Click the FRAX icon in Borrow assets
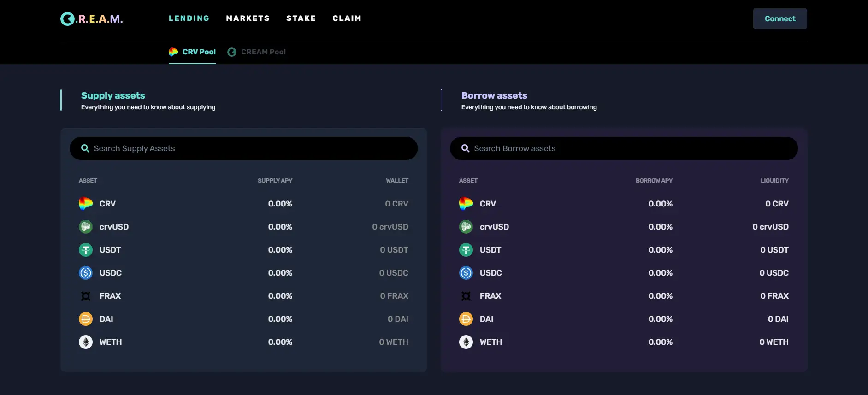Image resolution: width=868 pixels, height=395 pixels. pyautogui.click(x=466, y=296)
